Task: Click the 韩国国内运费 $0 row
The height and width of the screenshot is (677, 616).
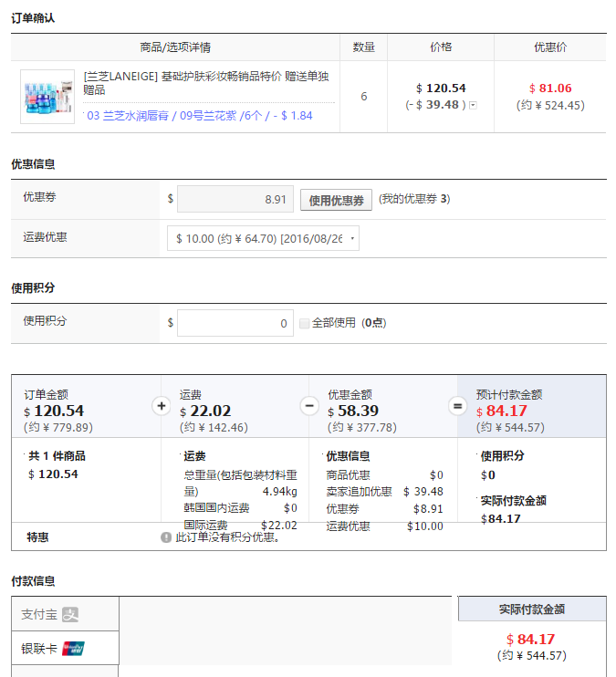Action: pos(241,508)
